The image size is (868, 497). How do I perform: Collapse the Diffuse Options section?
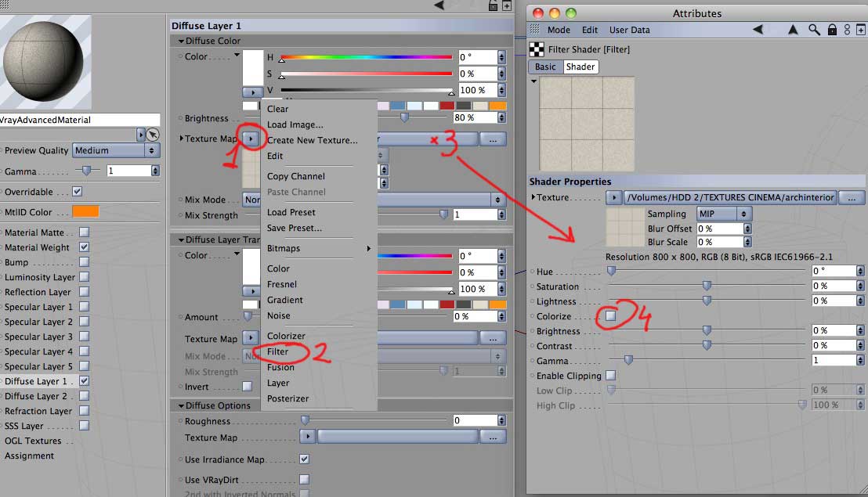[x=181, y=405]
